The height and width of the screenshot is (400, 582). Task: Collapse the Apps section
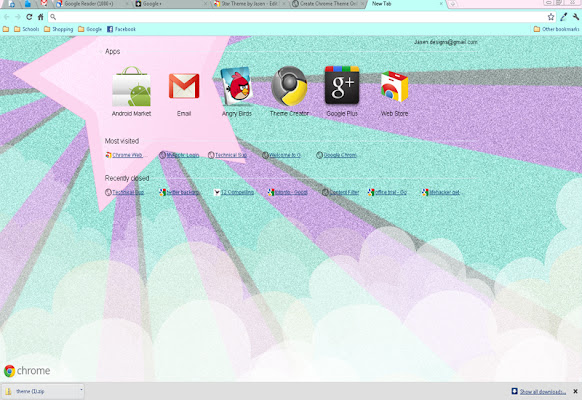click(x=112, y=52)
